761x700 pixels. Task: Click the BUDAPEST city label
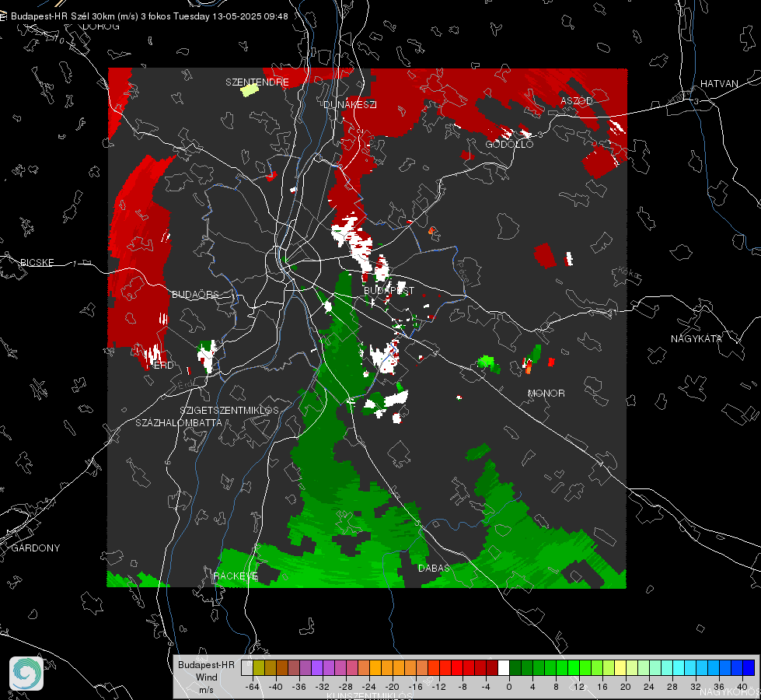pos(389,290)
